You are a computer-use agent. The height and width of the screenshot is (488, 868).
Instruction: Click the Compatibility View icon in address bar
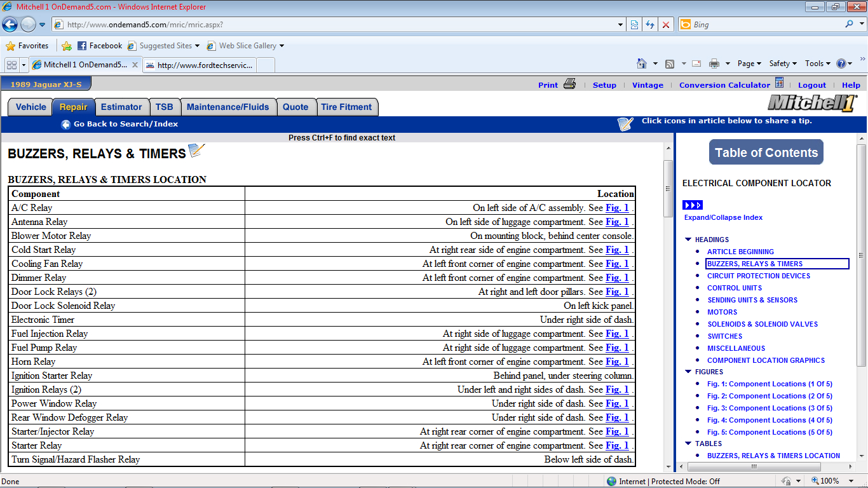pyautogui.click(x=634, y=25)
